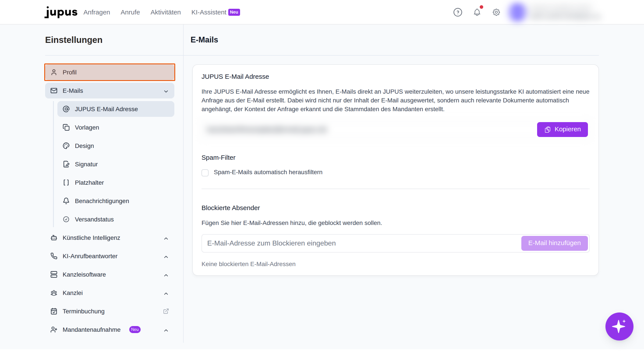Open Benachrichtigungen settings entry
Image resolution: width=644 pixels, height=351 pixels.
[x=116, y=201]
